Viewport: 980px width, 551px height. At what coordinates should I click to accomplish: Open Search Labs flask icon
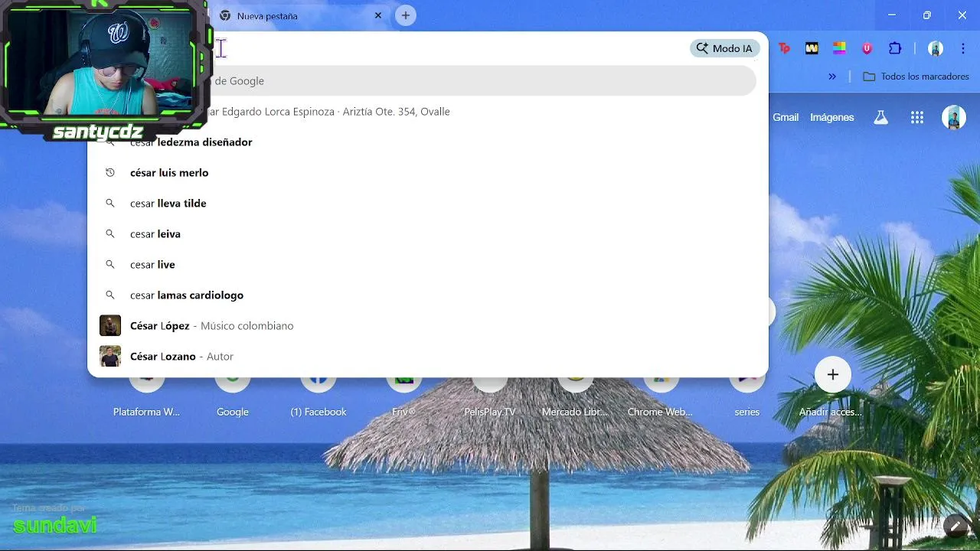click(x=881, y=117)
